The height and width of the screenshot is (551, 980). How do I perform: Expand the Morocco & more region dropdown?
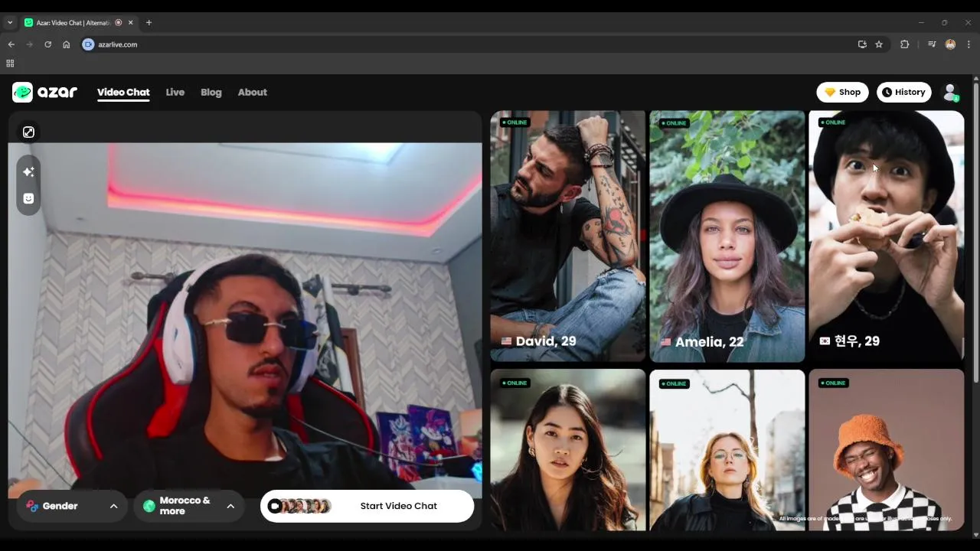click(x=189, y=506)
